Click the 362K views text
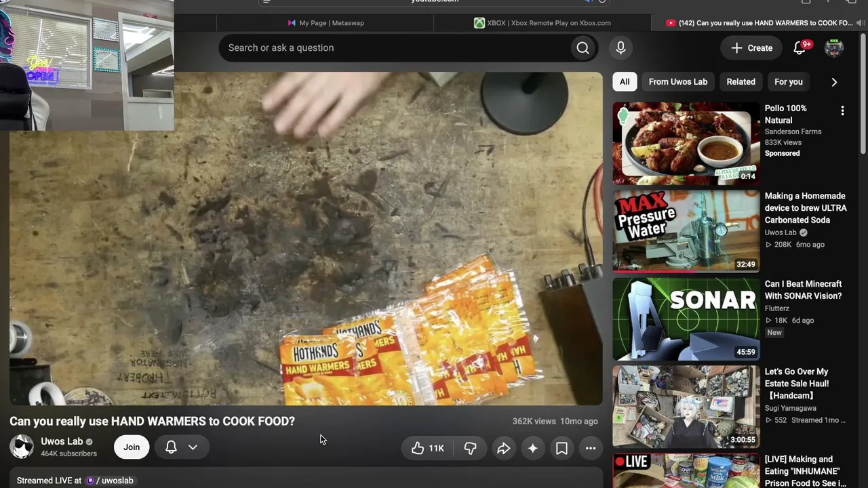 point(534,422)
